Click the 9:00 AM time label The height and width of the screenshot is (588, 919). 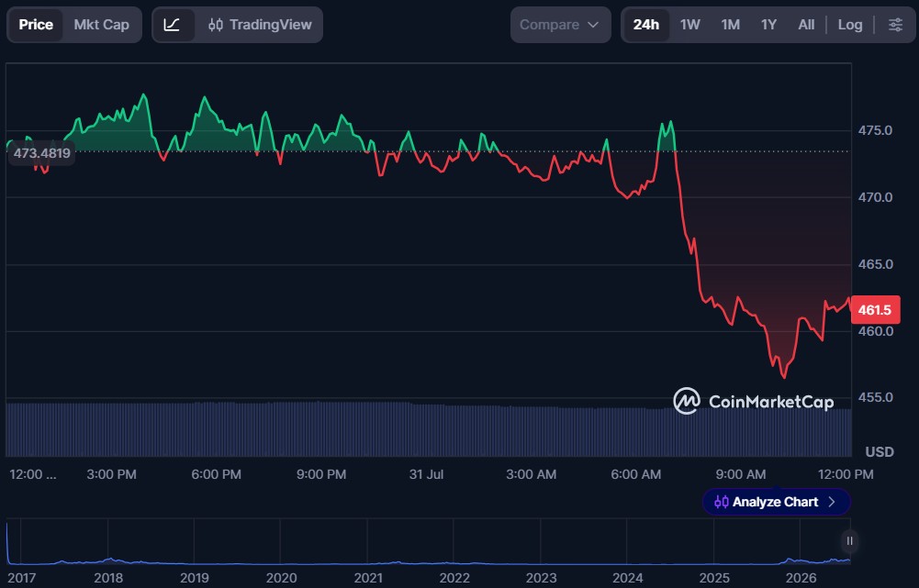(x=741, y=474)
